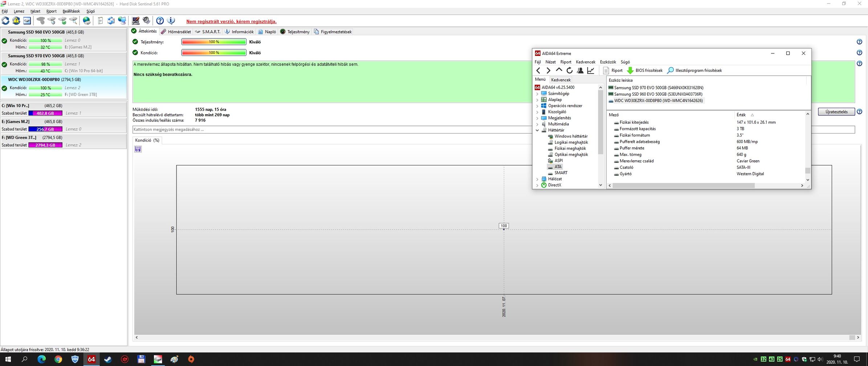This screenshot has width=868, height=366.
Task: Click the refresh icon in Hard Disk Sentinel toolbar
Action: (5, 21)
